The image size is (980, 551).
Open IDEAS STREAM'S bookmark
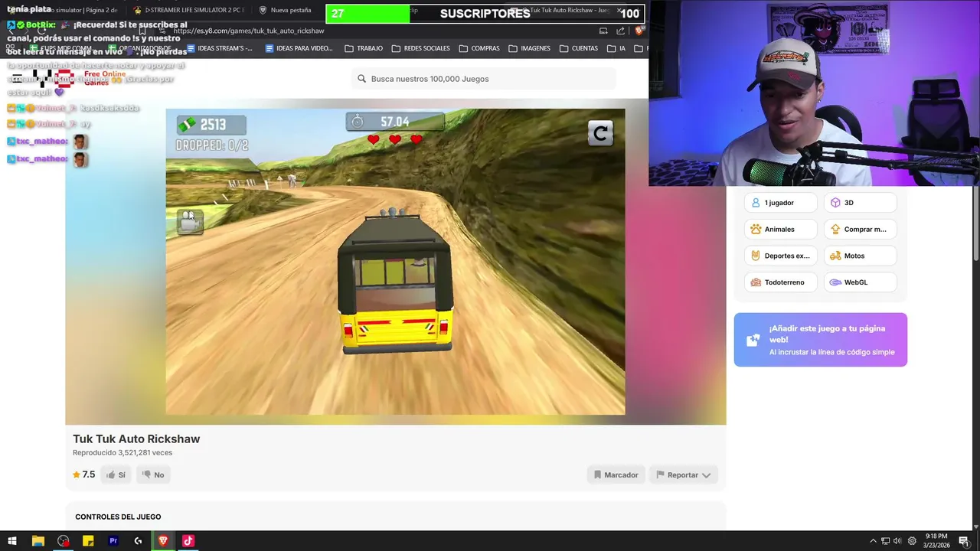coord(219,48)
